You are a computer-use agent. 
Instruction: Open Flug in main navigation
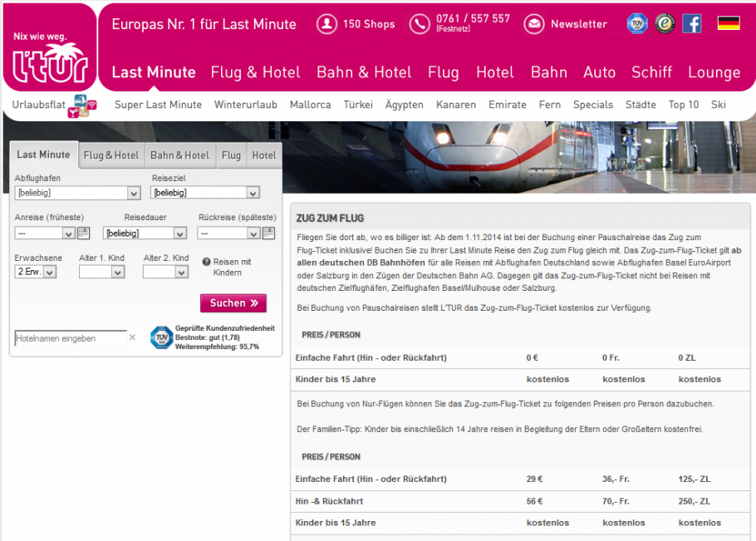443,72
